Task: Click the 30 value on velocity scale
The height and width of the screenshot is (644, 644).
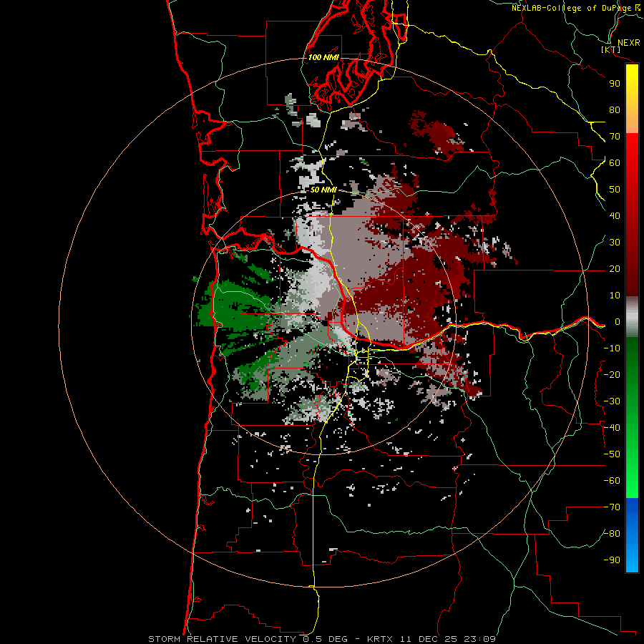Action: [615, 243]
